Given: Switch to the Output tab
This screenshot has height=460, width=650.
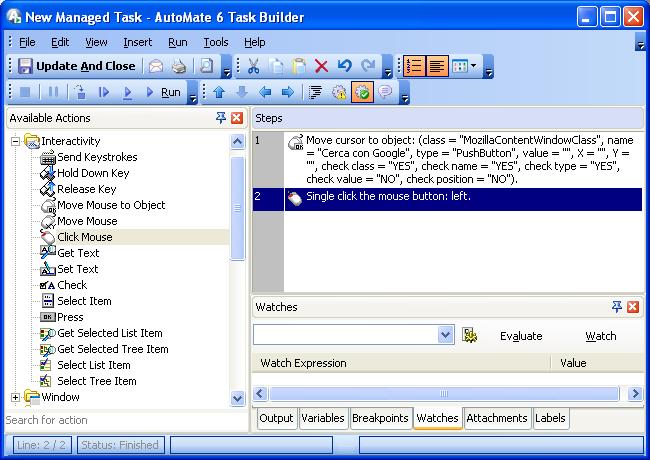Looking at the screenshot, I should coord(276,418).
